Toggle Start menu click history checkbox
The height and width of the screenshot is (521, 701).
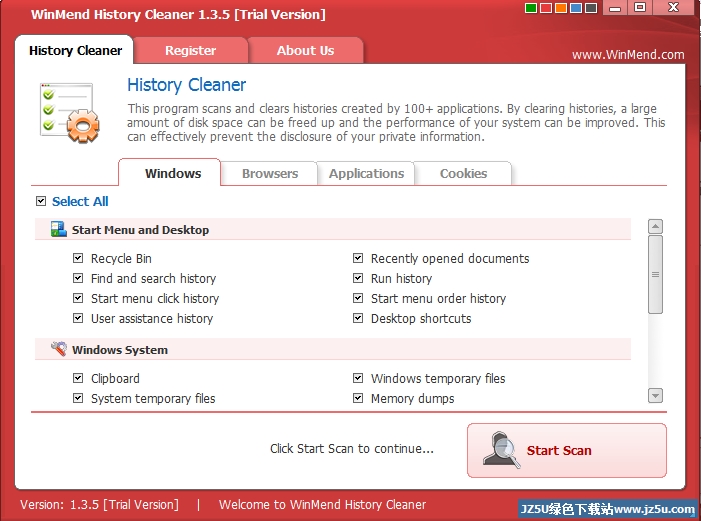click(78, 298)
